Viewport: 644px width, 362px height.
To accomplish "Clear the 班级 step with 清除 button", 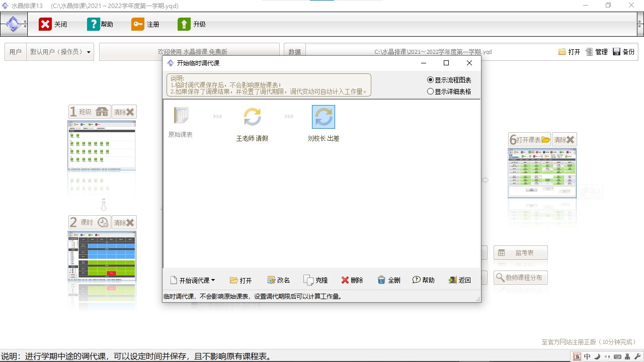I will pyautogui.click(x=124, y=111).
